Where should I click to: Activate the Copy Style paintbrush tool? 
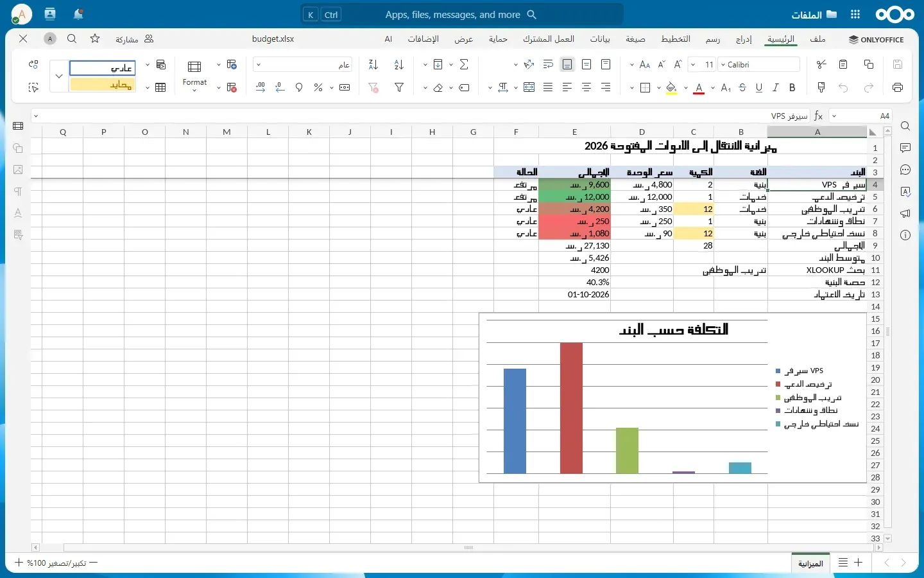821,87
